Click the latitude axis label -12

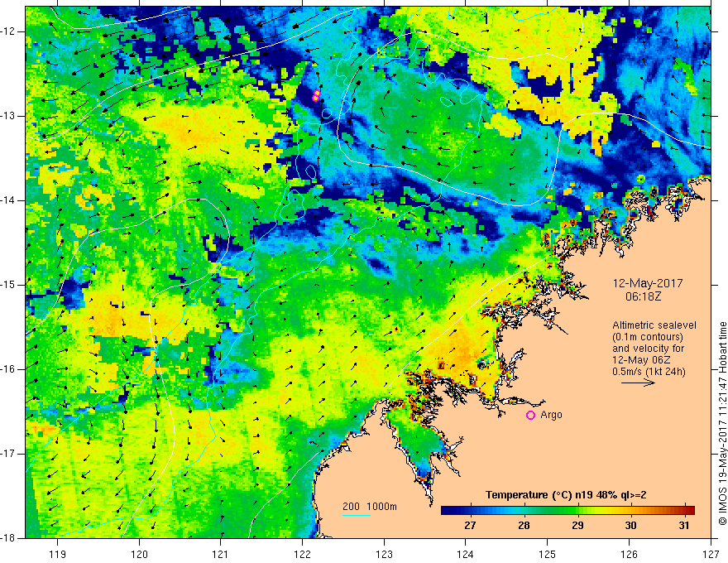(x=9, y=31)
